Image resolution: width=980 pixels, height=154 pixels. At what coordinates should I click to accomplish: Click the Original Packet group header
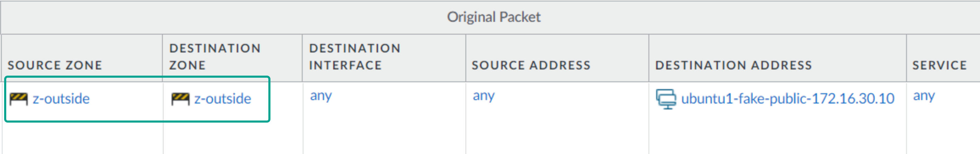[493, 17]
